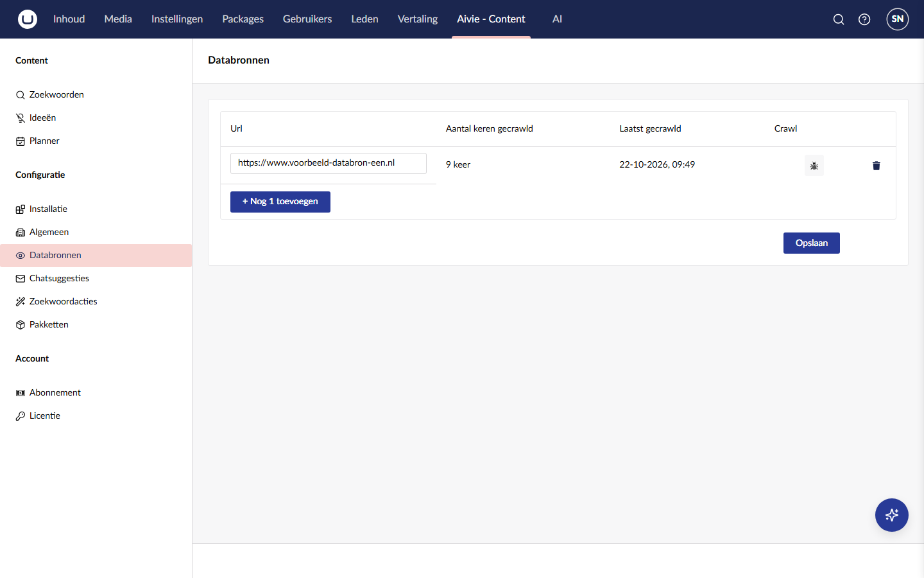The image size is (924, 578).
Task: Click the Pakketten box icon
Action: click(21, 325)
